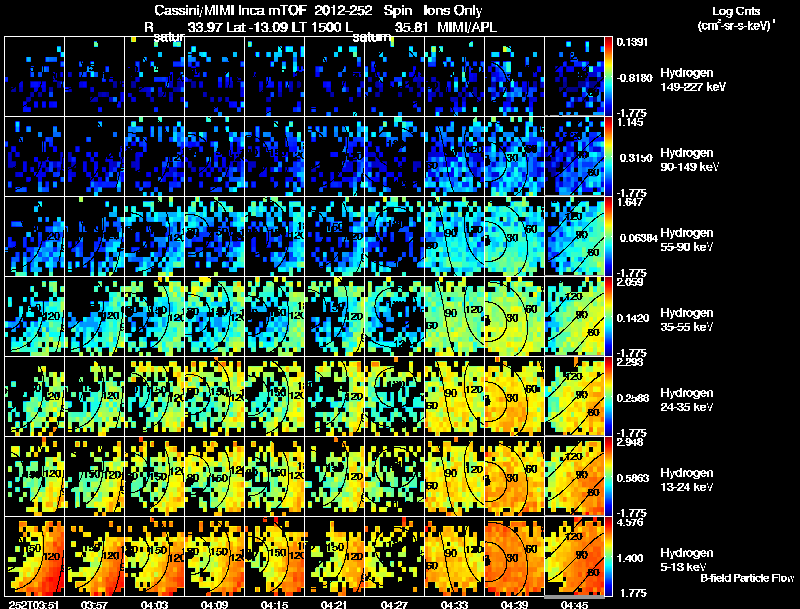
Task: Click the '-0.8180' colorbar midpoint value
Action: (x=634, y=78)
